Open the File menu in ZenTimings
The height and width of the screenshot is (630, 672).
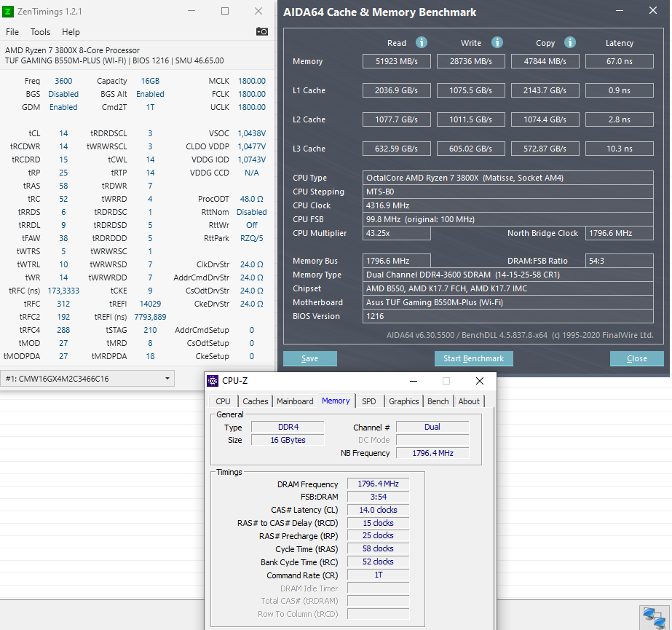point(12,32)
